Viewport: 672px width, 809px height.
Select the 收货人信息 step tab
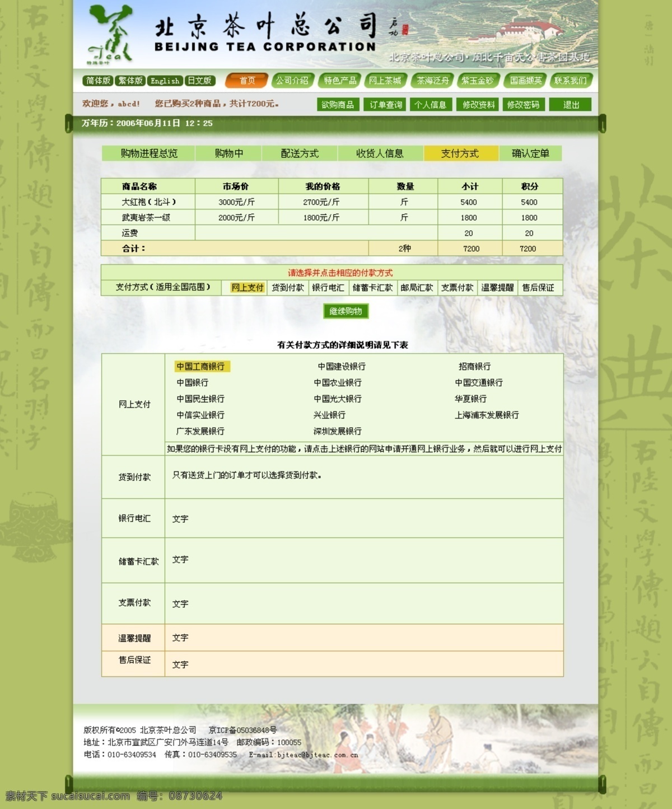tap(380, 153)
